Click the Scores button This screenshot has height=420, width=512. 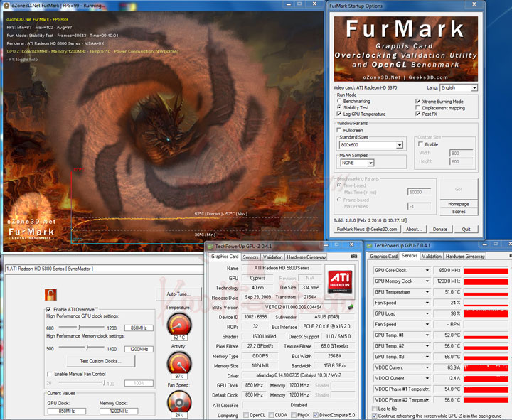459,212
